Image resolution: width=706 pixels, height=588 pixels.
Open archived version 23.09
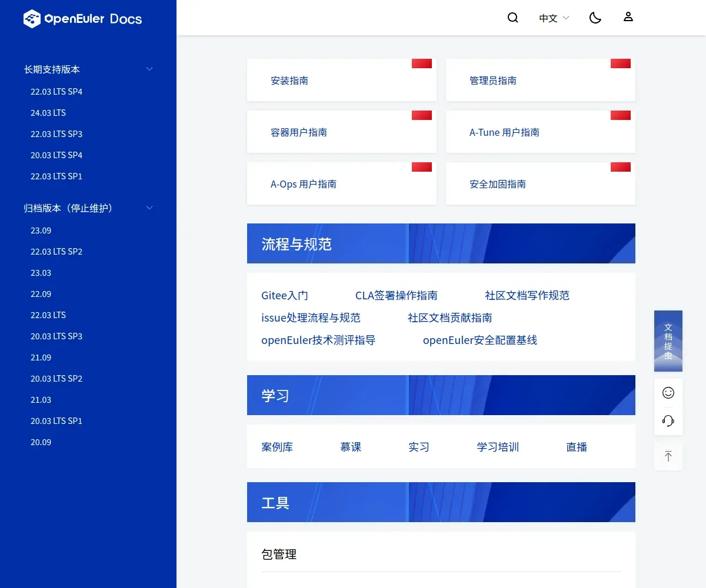[x=41, y=230]
